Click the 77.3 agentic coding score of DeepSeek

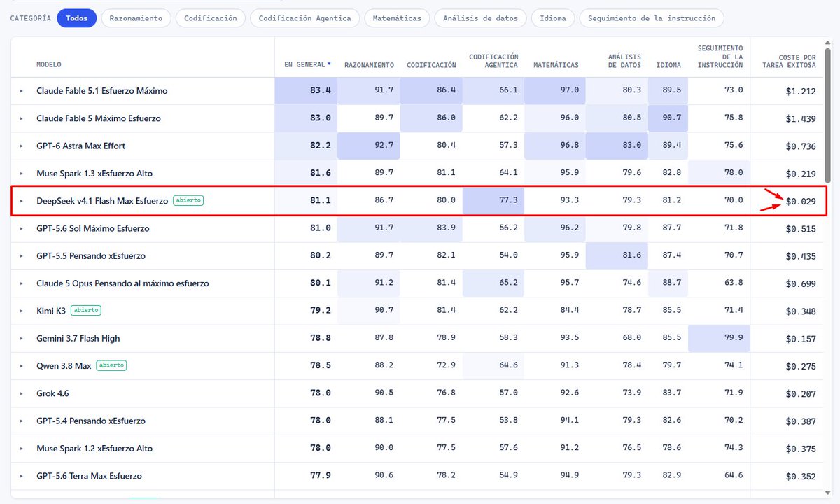(x=507, y=201)
